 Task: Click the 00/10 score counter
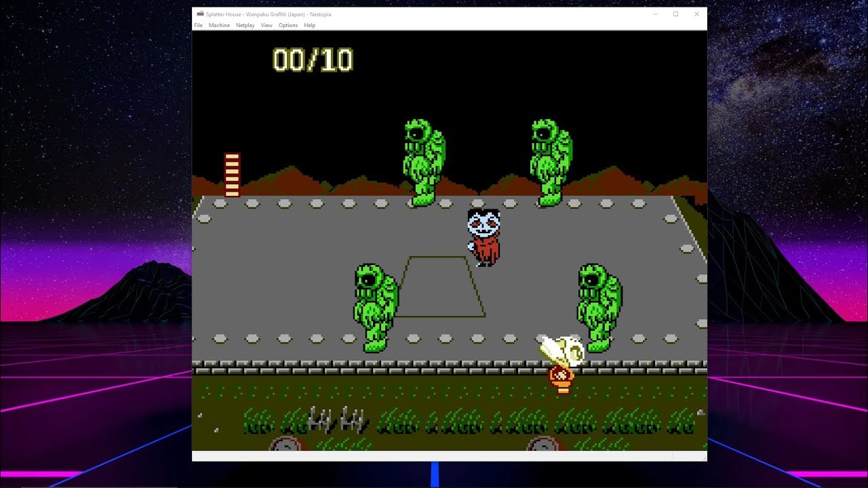tap(313, 60)
